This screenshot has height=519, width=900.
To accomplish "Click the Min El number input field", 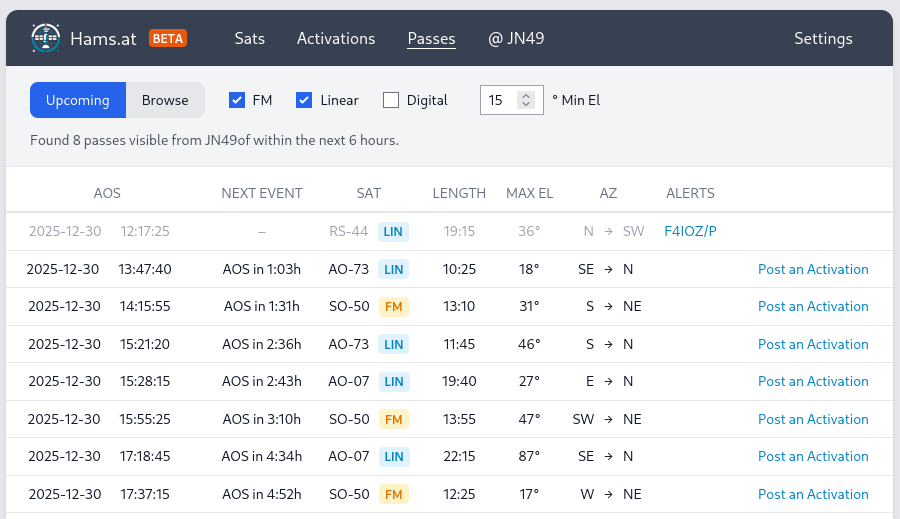I will tap(499, 100).
